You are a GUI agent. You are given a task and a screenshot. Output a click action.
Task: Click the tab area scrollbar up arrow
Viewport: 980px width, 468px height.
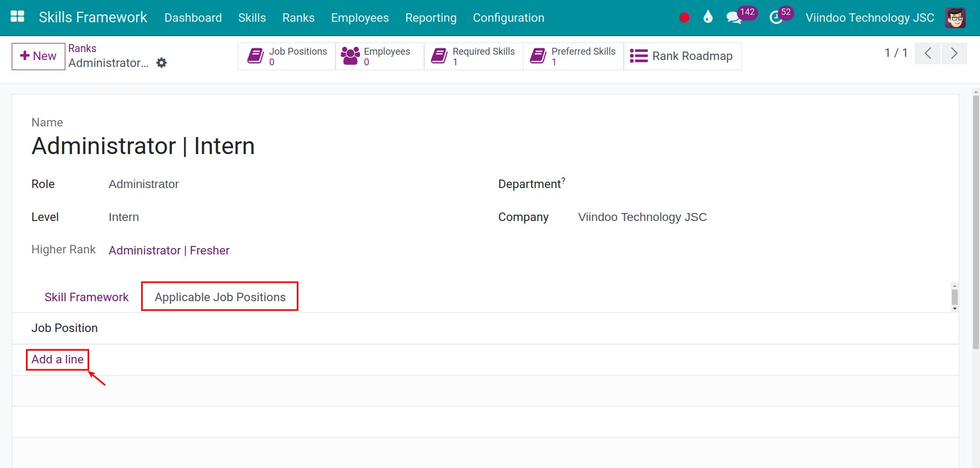(955, 286)
